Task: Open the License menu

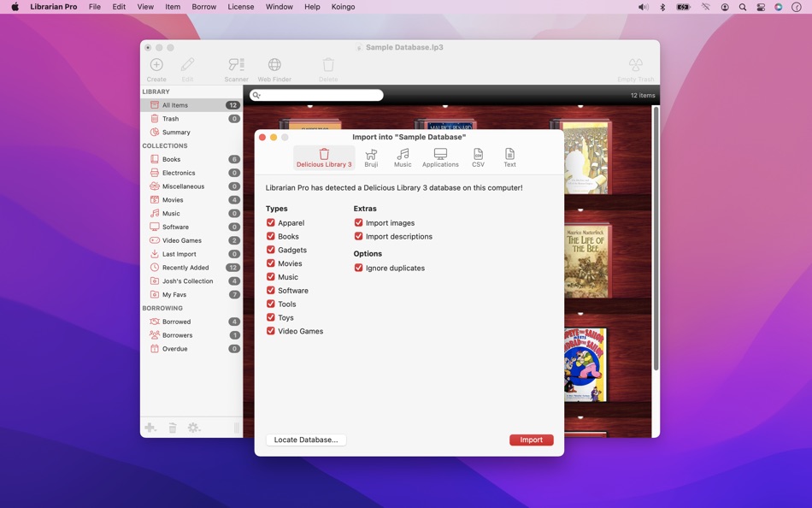Action: [241, 6]
